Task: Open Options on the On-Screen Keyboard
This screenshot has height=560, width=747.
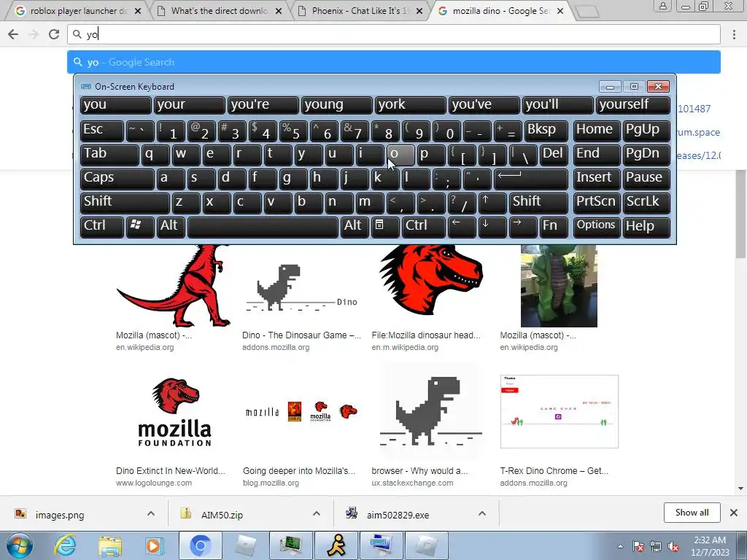Action: coord(596,227)
